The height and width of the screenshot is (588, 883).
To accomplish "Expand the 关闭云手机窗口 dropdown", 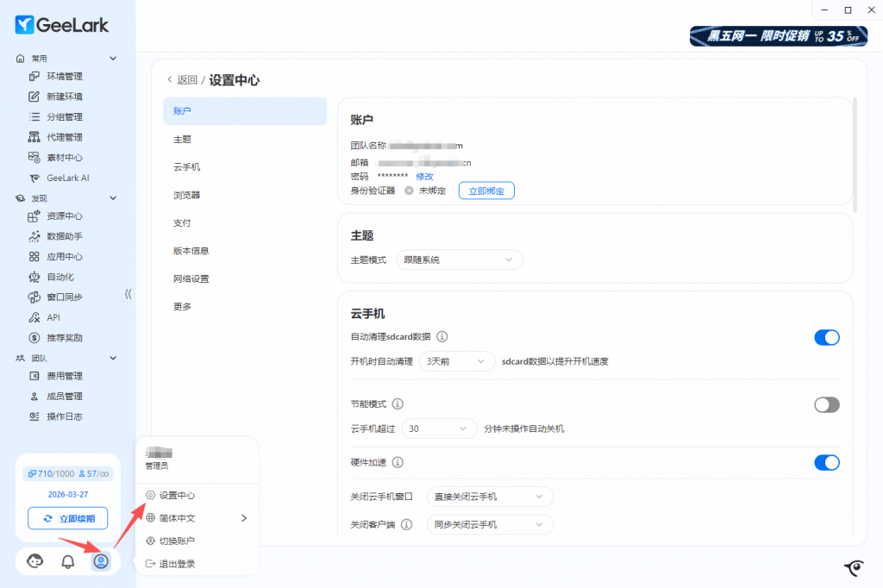I will click(x=490, y=497).
